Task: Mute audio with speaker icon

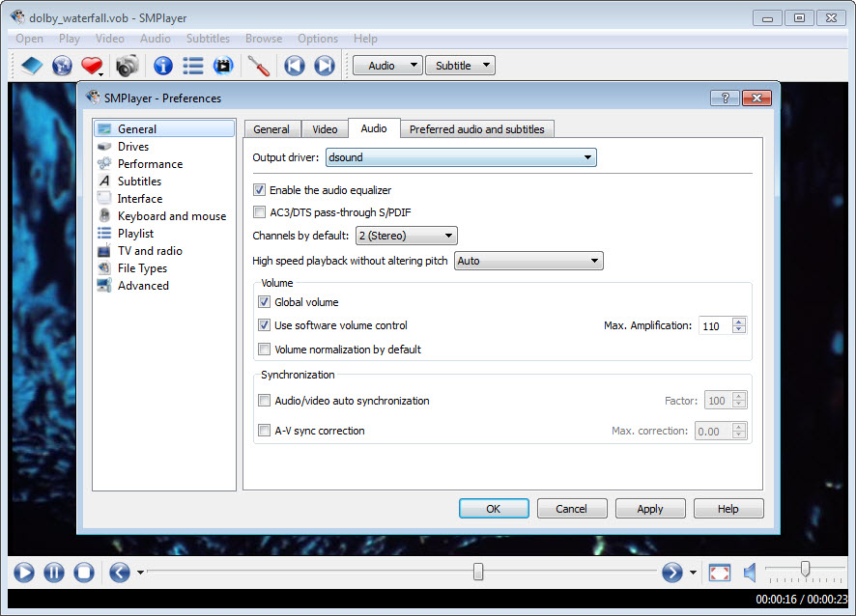Action: click(x=750, y=573)
